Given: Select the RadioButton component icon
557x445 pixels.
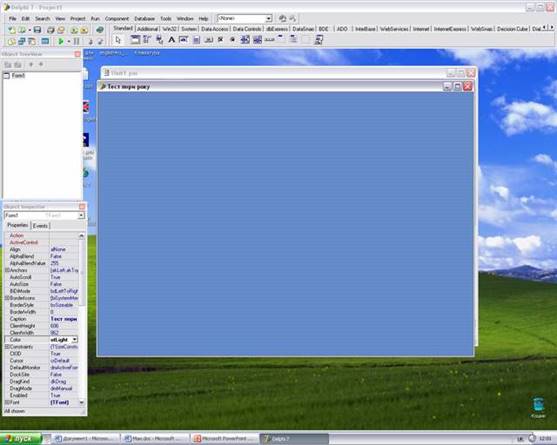Looking at the screenshot, I should 233,40.
